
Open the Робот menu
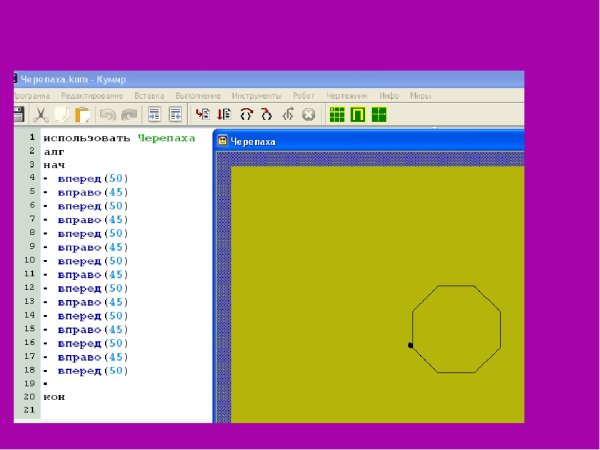[x=302, y=95]
